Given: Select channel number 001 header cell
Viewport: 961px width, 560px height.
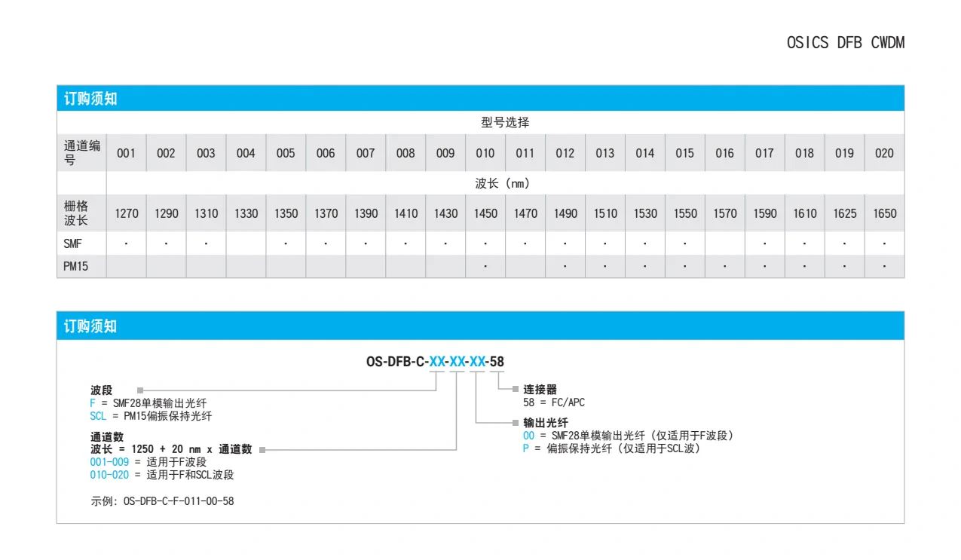Looking at the screenshot, I should [126, 153].
